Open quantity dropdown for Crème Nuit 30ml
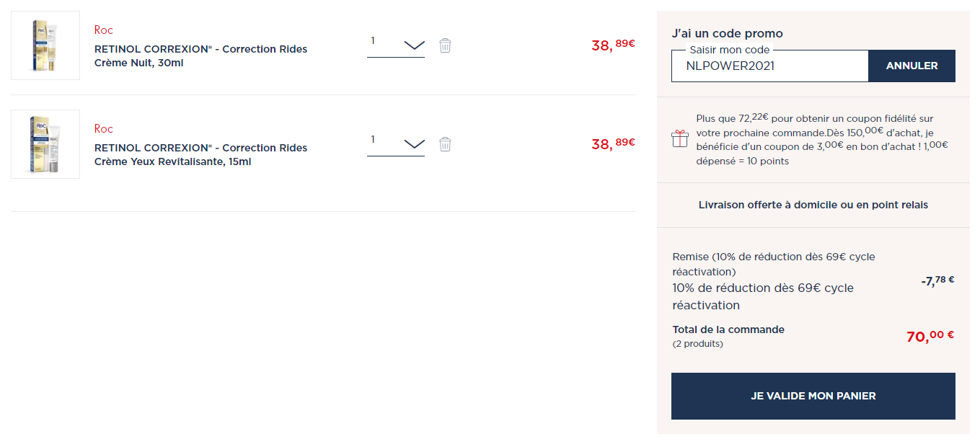 coord(396,43)
